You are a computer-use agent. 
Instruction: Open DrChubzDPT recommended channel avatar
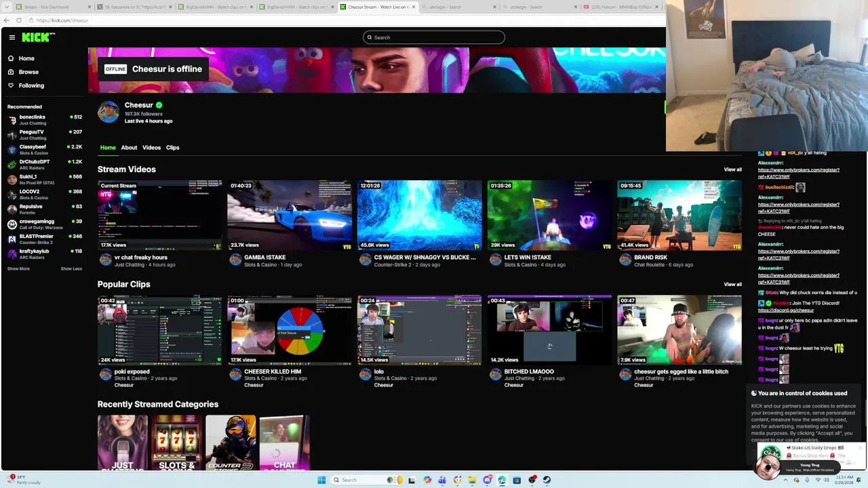[12, 165]
